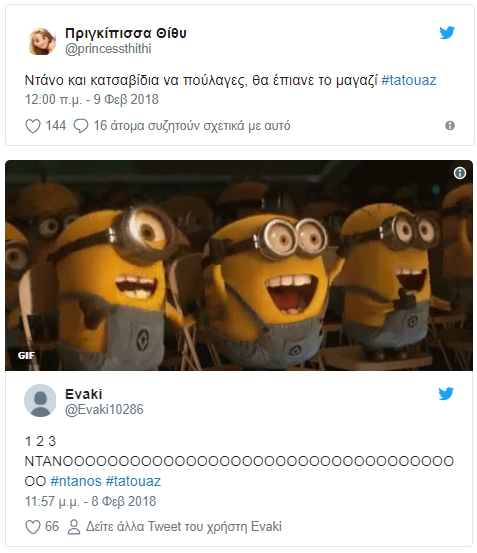Open the 11:57 μ.μ. - 8 Φεβ 2018 timestamp
This screenshot has width=477, height=553.
click(x=90, y=501)
